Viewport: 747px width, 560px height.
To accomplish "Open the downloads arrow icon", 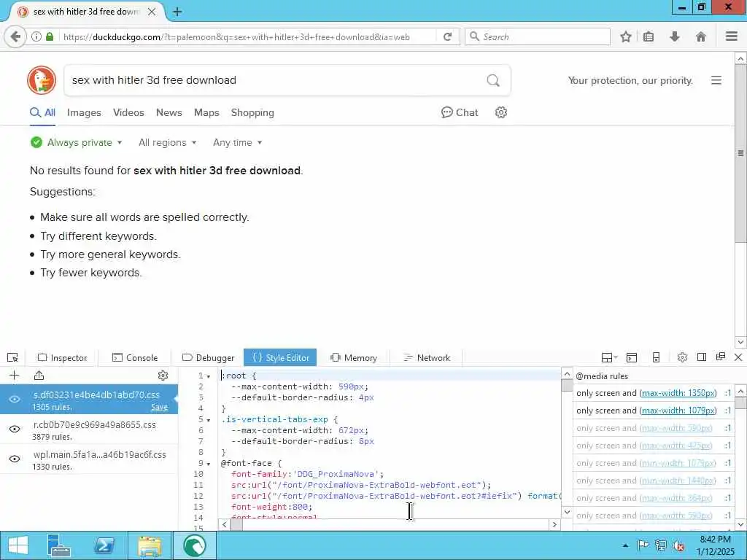I will click(x=675, y=36).
